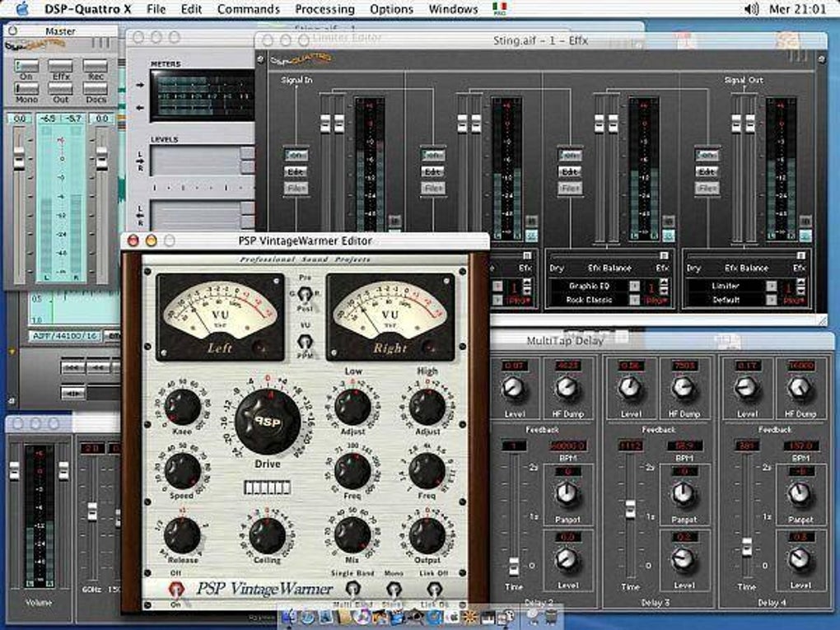Open the Processing menu
This screenshot has height=630, width=840.
tap(324, 9)
